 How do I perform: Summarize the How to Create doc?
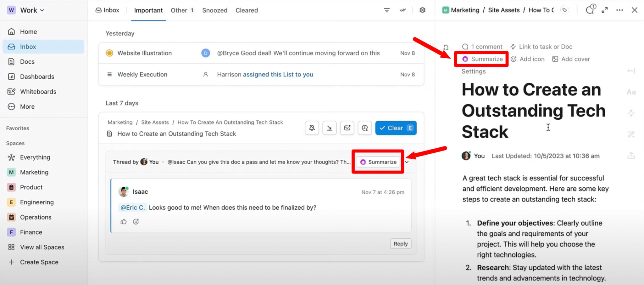pos(481,59)
